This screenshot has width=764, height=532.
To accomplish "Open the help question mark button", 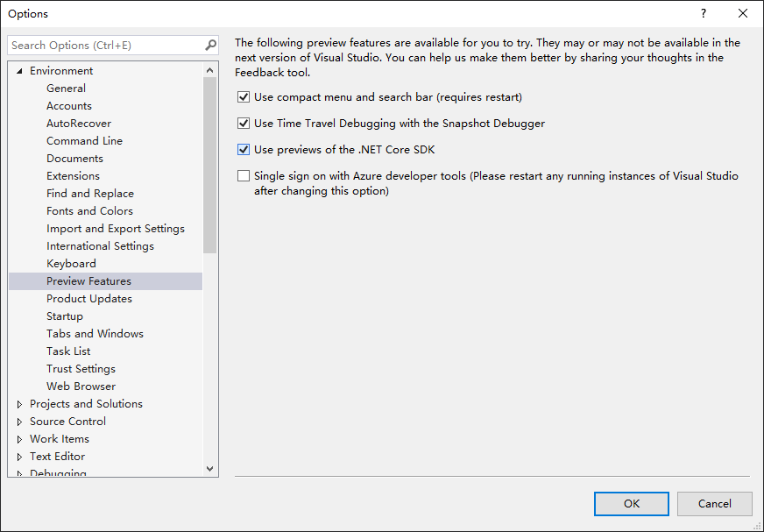I will (x=703, y=14).
